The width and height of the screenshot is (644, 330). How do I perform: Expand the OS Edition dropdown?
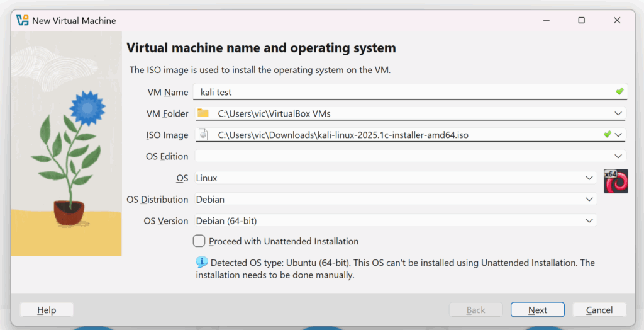(619, 156)
